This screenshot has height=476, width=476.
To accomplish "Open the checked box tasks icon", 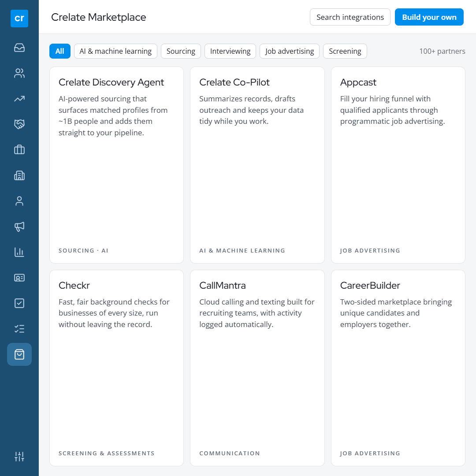I will pyautogui.click(x=19, y=303).
